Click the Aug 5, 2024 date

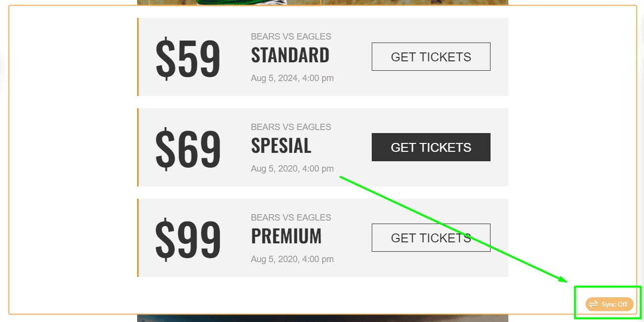292,78
